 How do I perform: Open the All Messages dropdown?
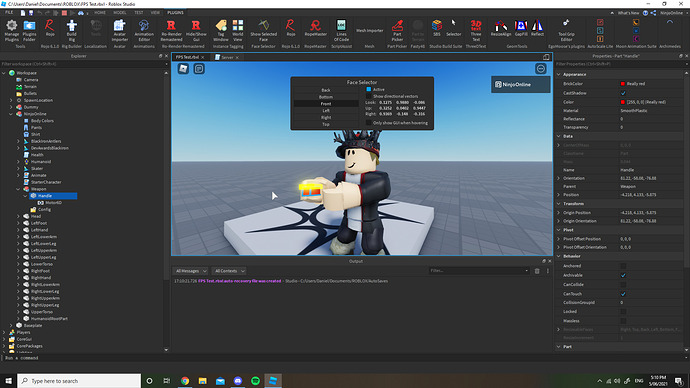point(191,271)
